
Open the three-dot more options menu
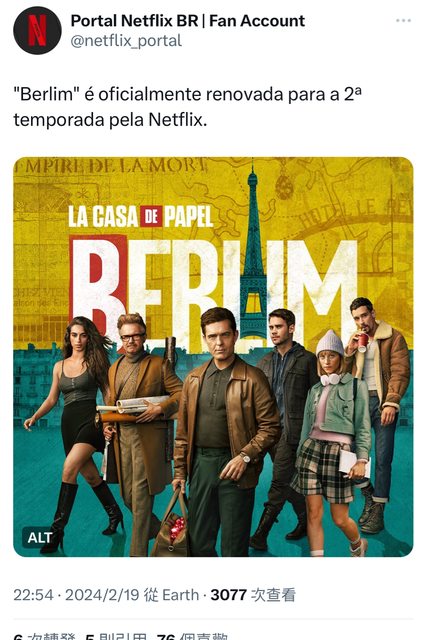click(403, 20)
